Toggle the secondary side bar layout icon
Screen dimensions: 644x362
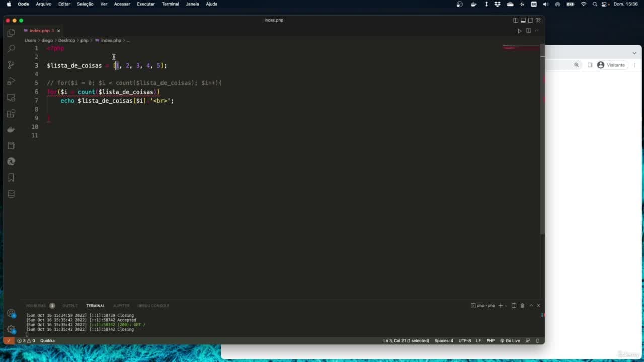pos(531,20)
